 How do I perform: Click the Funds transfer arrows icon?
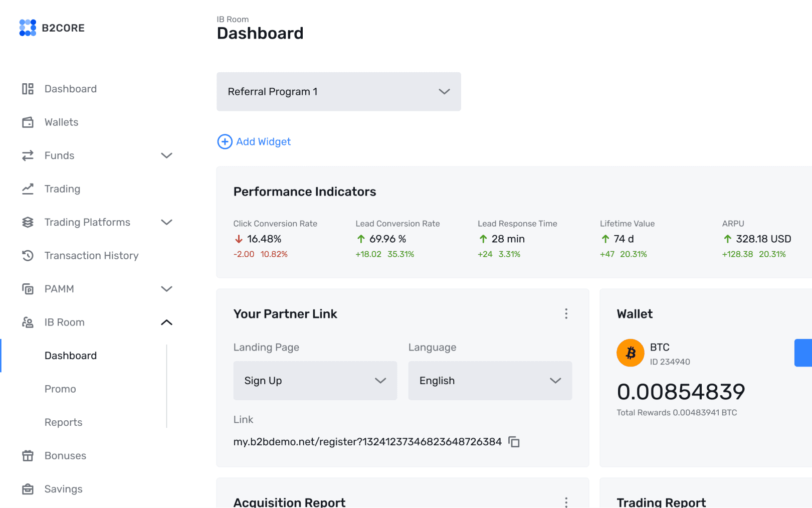point(28,155)
